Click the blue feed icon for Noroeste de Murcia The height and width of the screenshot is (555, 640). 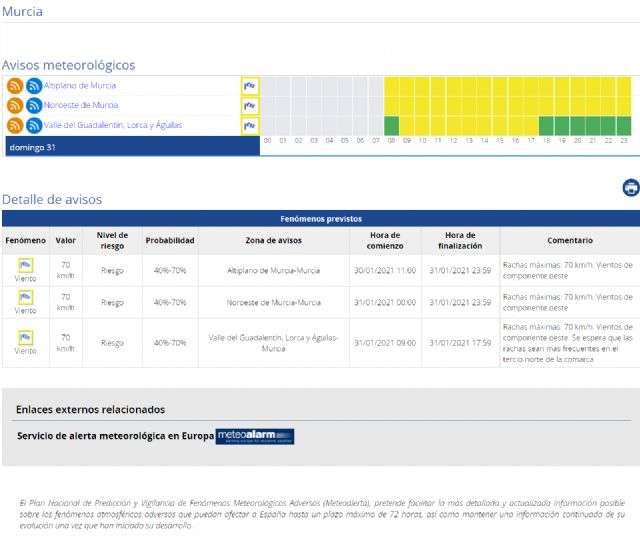[34, 105]
